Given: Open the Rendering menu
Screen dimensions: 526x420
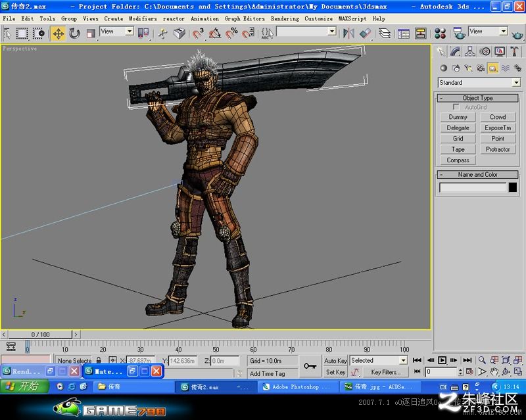Looking at the screenshot, I should [x=285, y=18].
